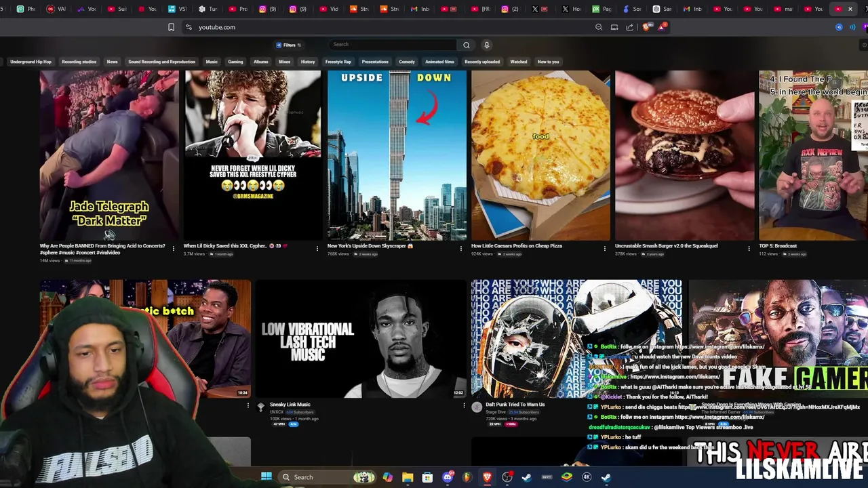
Task: Open Discord from the taskbar
Action: (448, 477)
